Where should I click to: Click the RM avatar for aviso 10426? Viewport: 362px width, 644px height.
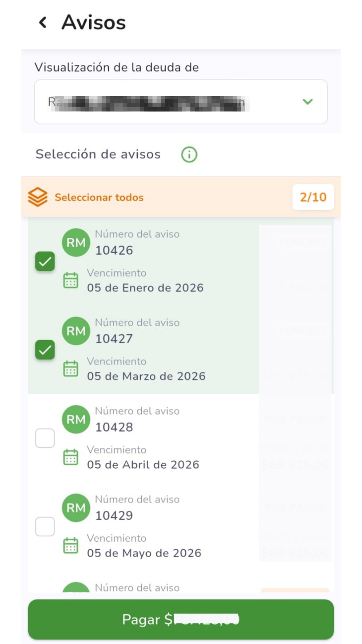(x=76, y=243)
